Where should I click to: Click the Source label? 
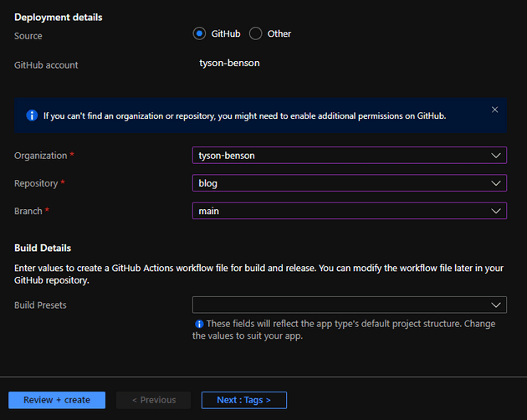click(28, 36)
